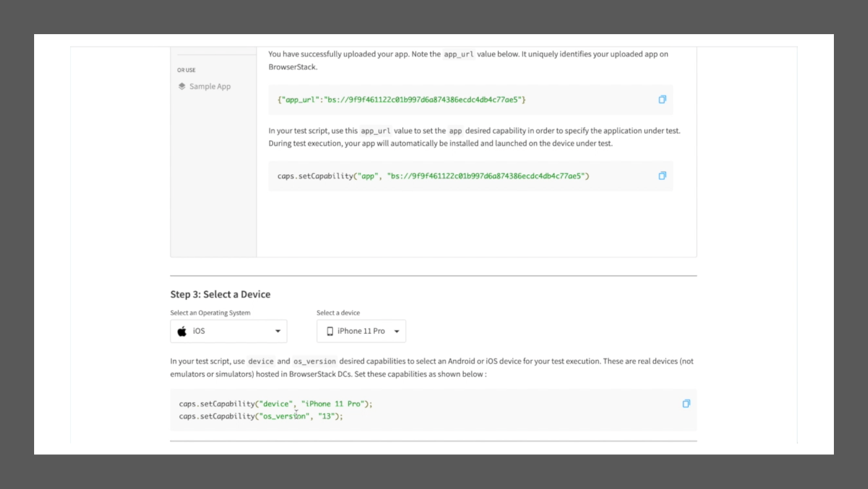Click the Step 3: Select a Device heading
This screenshot has height=489, width=868.
coord(220,294)
